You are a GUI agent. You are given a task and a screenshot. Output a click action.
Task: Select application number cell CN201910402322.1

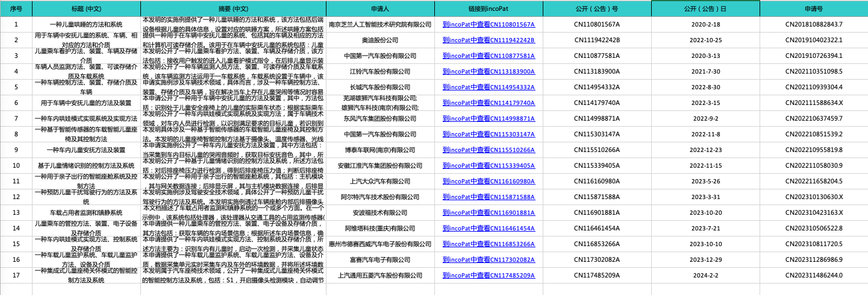(814, 40)
